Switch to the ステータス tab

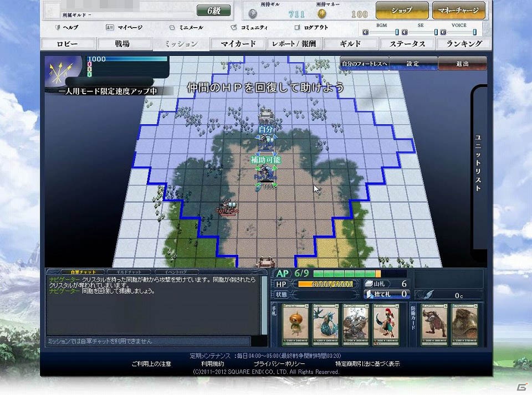[407, 44]
